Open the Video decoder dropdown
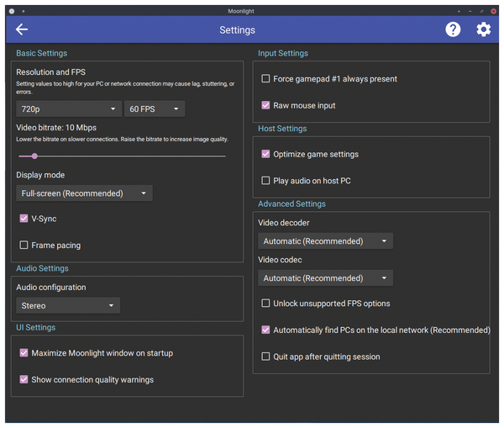This screenshot has height=428, width=504. 325,241
